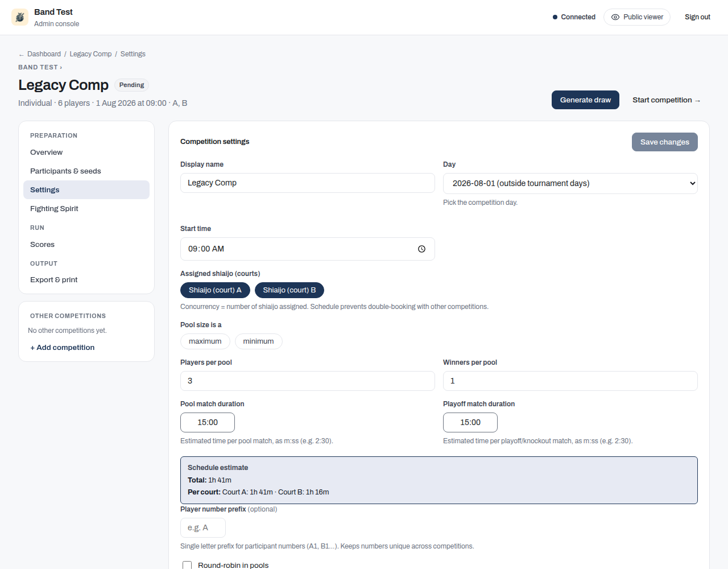Toggle Shiaijo (court) A assignment
Screen dimensions: 728x569
click(215, 290)
